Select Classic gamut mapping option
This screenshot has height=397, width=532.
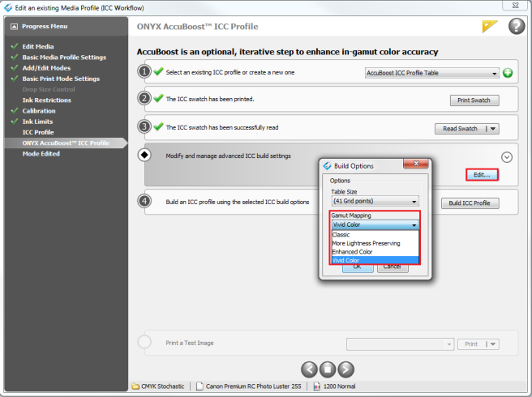point(375,235)
